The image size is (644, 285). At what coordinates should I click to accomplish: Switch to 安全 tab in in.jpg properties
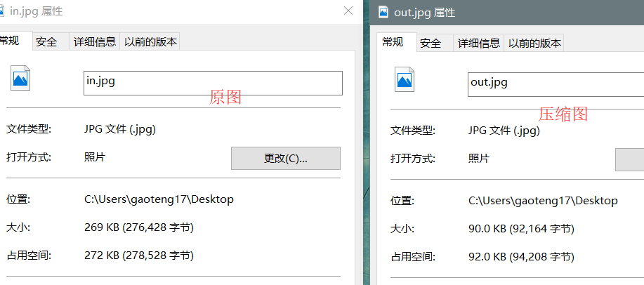pyautogui.click(x=46, y=42)
